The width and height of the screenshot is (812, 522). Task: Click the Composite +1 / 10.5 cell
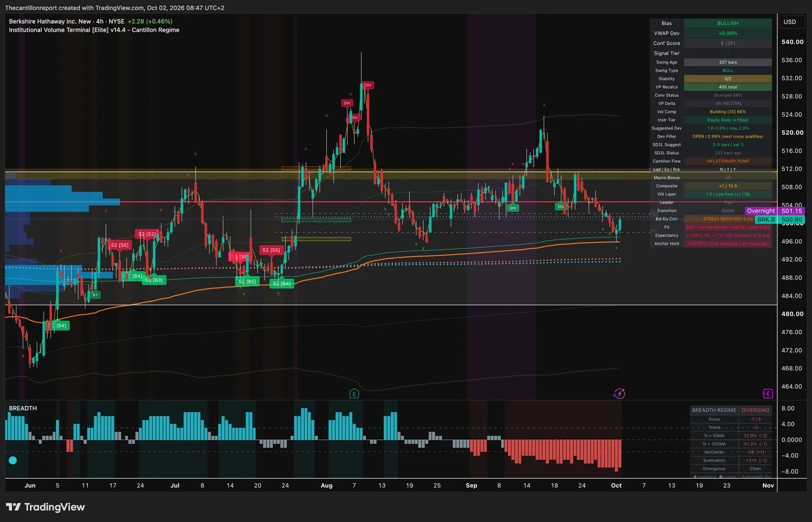coord(728,186)
